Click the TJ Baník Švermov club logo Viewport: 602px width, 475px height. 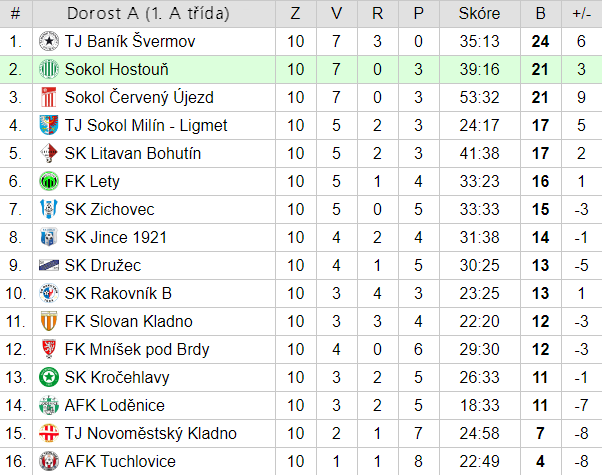[49, 41]
